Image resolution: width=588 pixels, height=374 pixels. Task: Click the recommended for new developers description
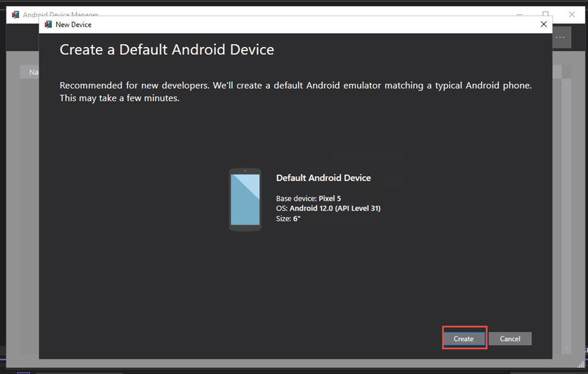295,91
